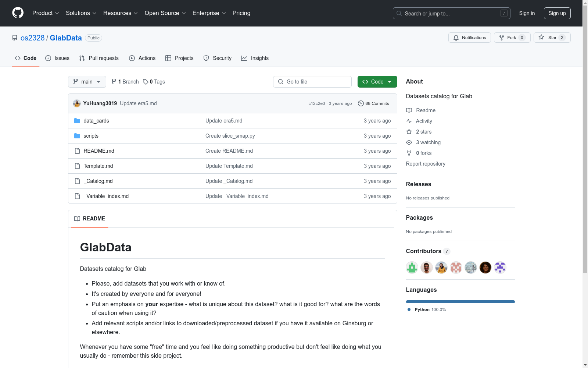Click the _Variable_index.md file icon

pyautogui.click(x=77, y=196)
